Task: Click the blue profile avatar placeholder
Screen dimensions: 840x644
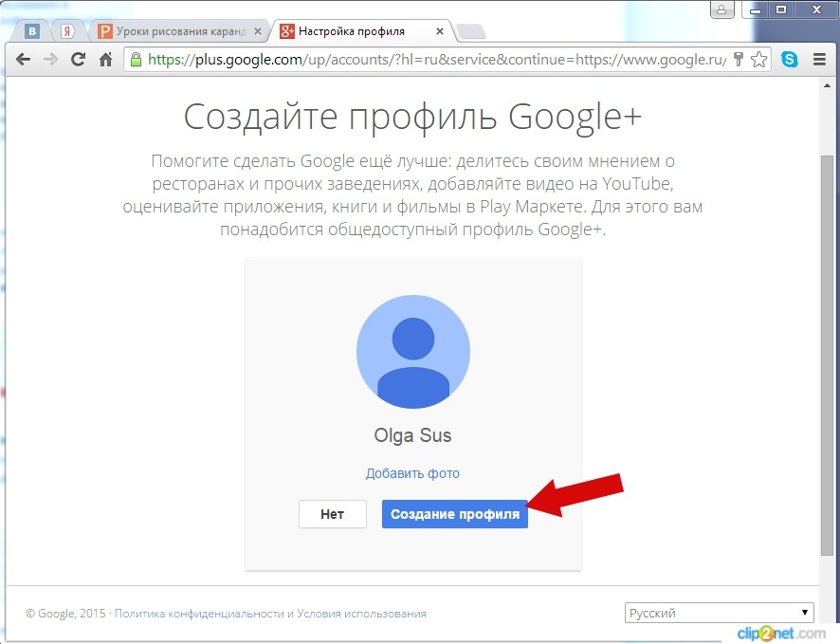Action: tap(413, 352)
